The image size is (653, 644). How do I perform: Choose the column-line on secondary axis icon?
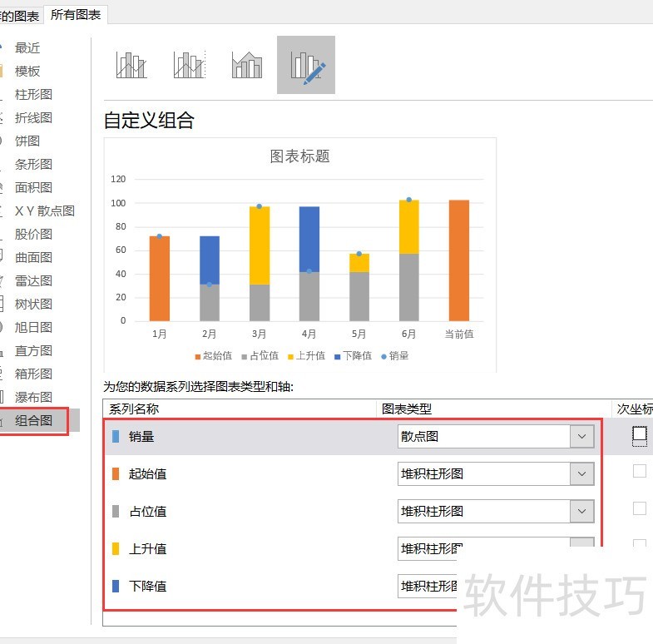pos(189,65)
